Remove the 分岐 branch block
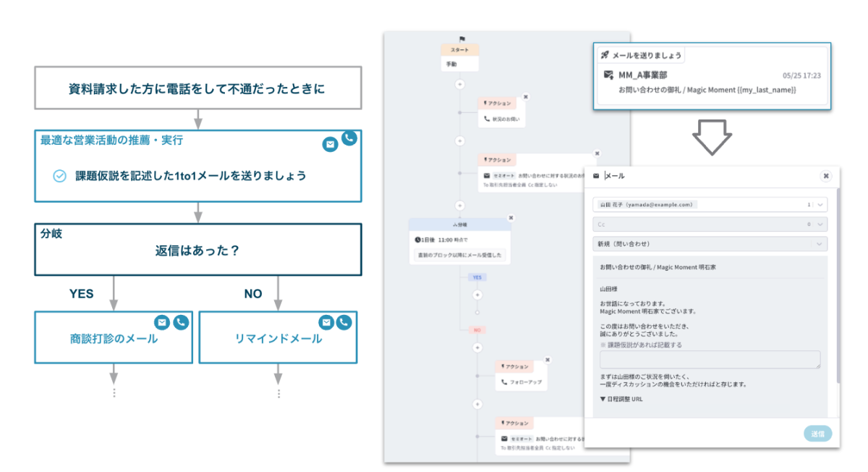Image resolution: width=868 pixels, height=472 pixels. pyautogui.click(x=511, y=217)
